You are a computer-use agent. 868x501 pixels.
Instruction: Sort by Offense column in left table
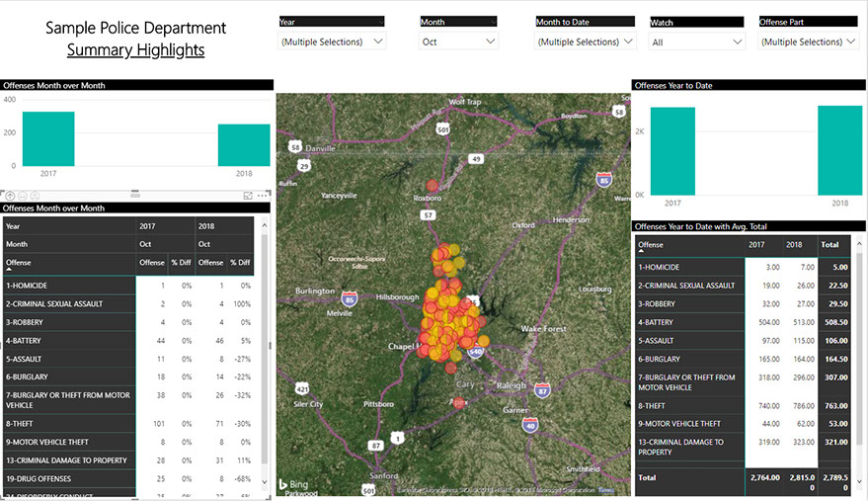tap(20, 263)
